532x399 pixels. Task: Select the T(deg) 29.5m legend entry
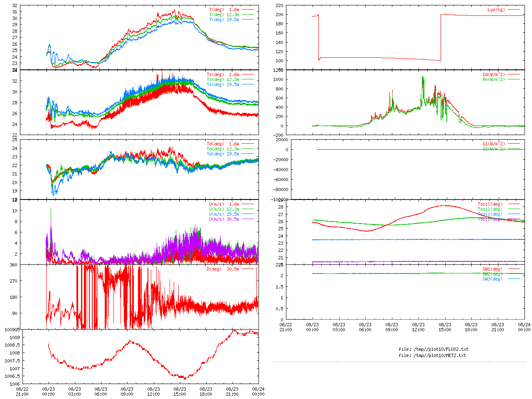(224, 20)
